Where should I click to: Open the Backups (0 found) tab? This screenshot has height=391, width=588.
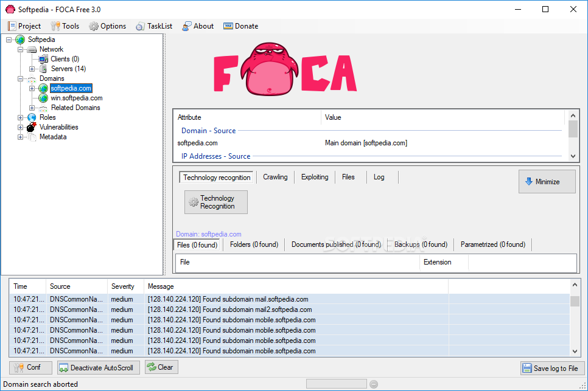coord(421,244)
